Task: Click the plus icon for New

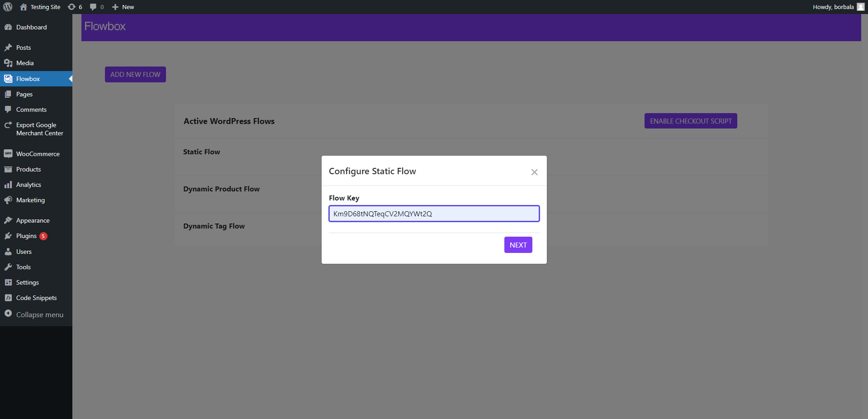Action: click(115, 7)
